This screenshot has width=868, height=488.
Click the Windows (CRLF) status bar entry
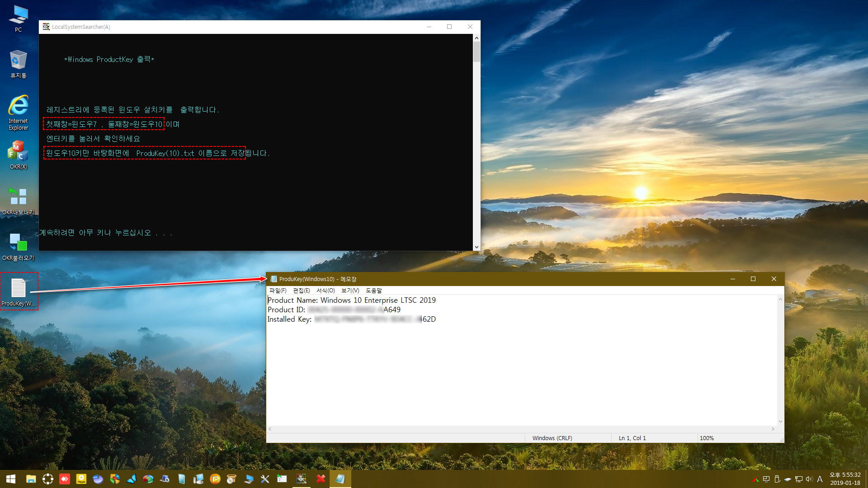pyautogui.click(x=552, y=438)
